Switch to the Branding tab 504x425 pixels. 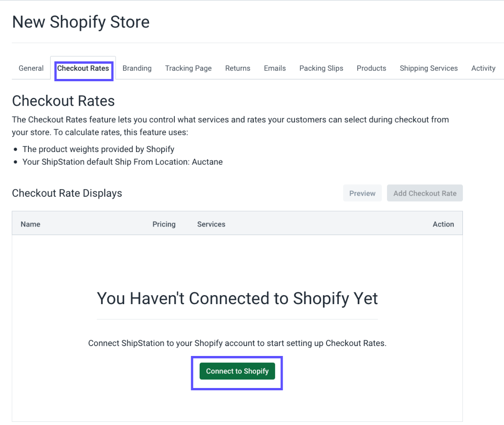pyautogui.click(x=137, y=68)
